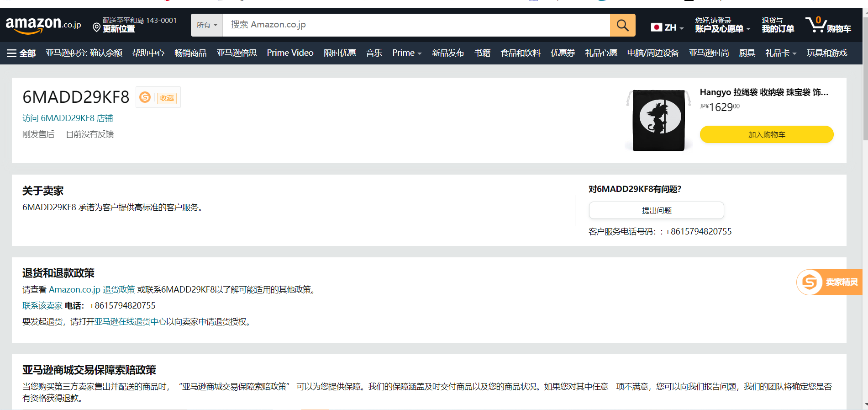The width and height of the screenshot is (868, 410).
Task: Select 优惠券 in navigation bar
Action: pyautogui.click(x=563, y=53)
